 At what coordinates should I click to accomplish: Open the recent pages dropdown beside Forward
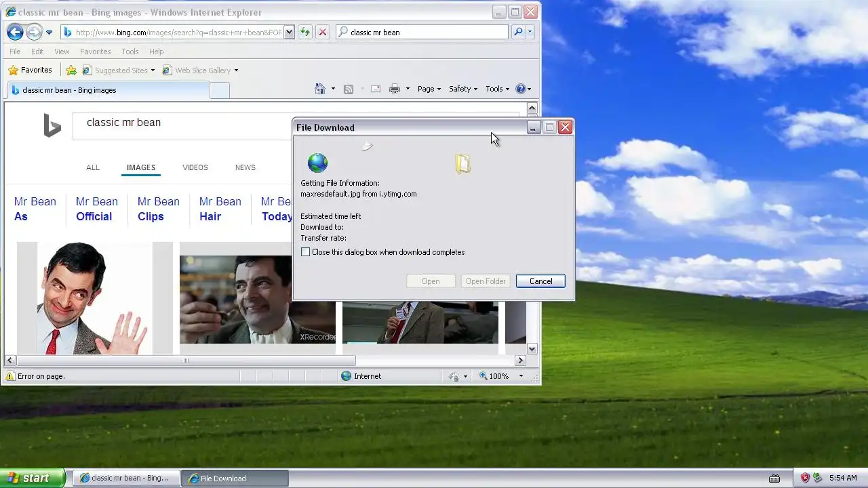point(49,33)
